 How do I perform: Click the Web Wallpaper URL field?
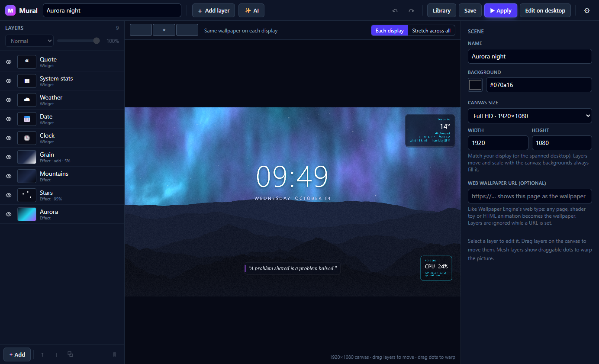coord(530,196)
